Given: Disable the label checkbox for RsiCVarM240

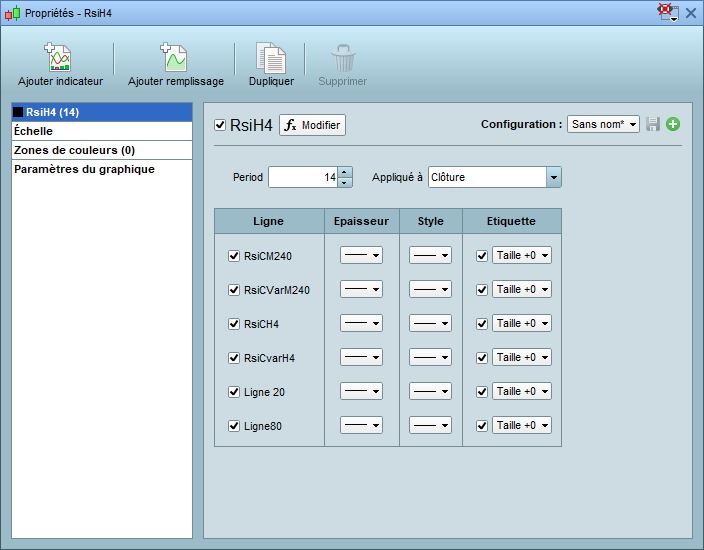Looking at the screenshot, I should 482,290.
